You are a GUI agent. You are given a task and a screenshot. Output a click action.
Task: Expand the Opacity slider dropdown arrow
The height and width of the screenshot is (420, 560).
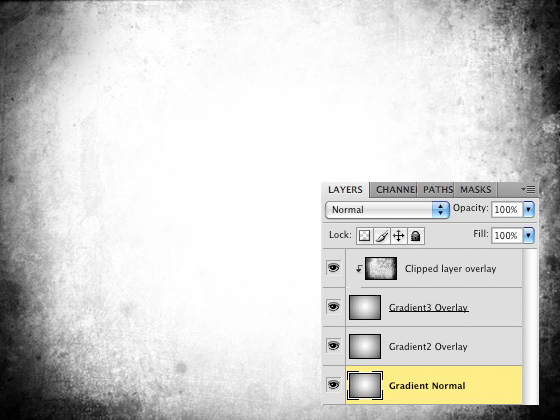(x=529, y=209)
